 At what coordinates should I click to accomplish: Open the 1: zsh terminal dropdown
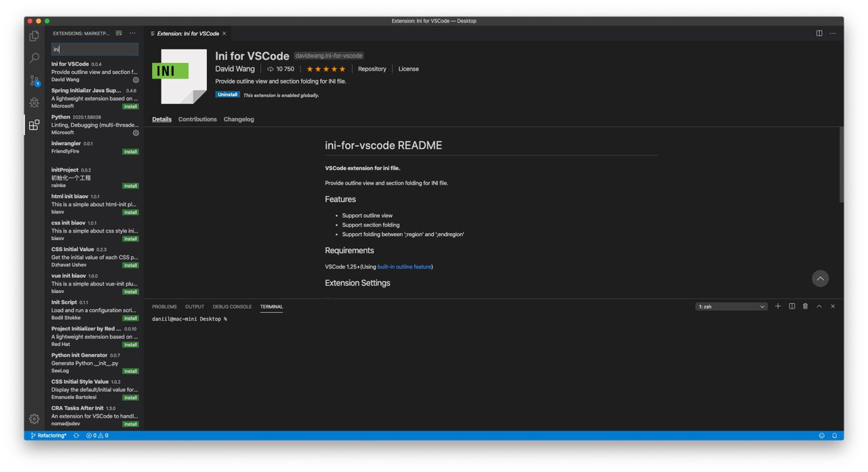(732, 307)
